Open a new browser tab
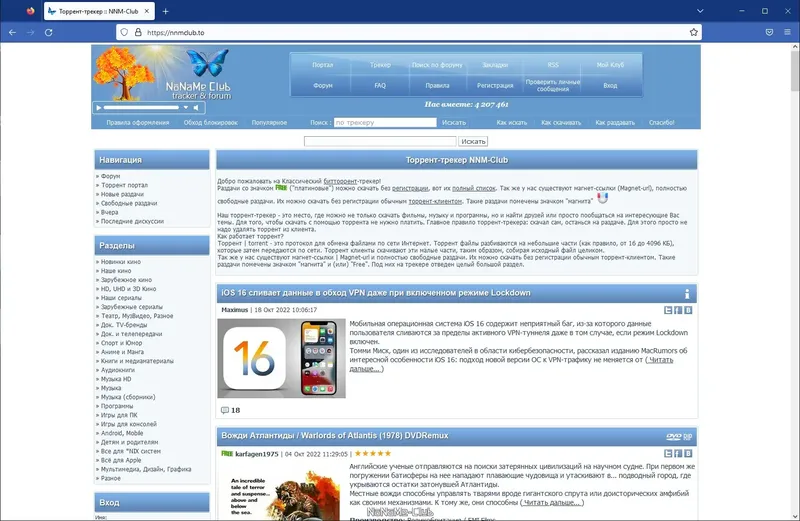 [165, 11]
